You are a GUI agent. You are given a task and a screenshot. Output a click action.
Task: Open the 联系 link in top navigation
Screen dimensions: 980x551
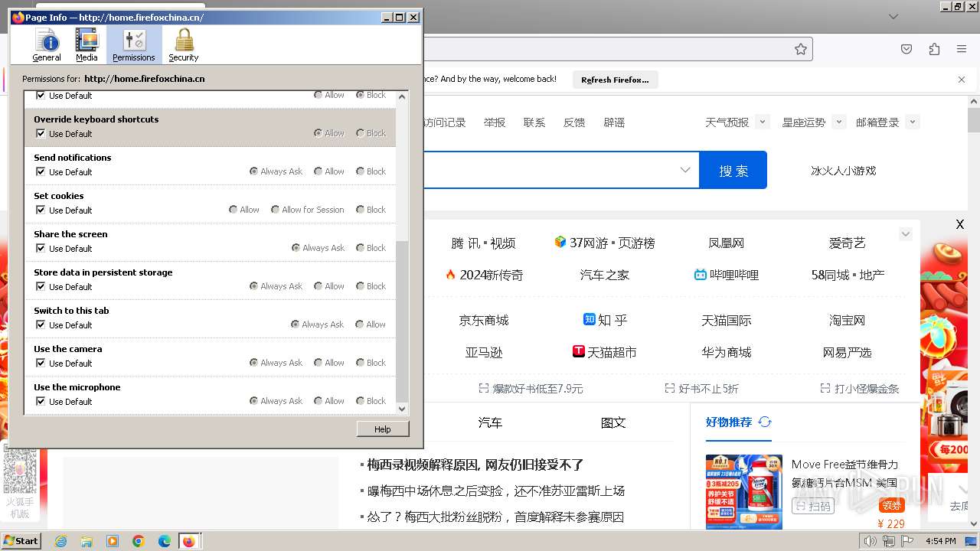click(x=534, y=122)
